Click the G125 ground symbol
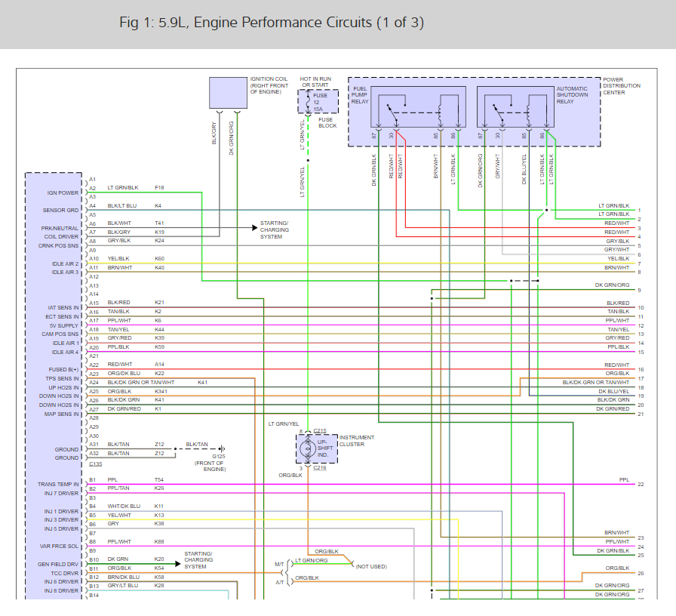 (x=220, y=448)
